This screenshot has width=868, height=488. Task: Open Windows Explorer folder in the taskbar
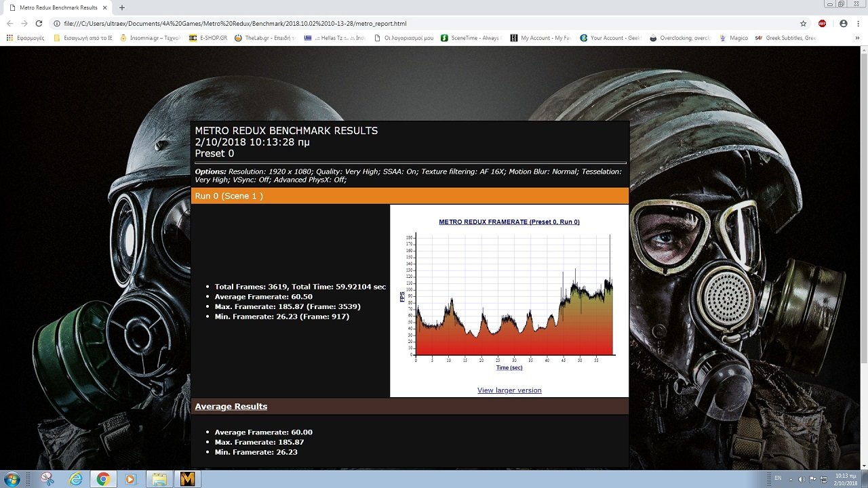tap(159, 479)
